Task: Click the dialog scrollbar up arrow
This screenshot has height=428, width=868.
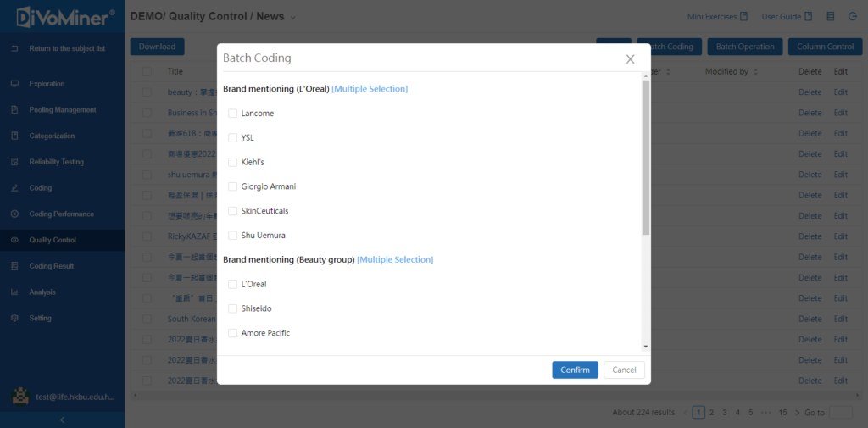Action: pos(645,76)
